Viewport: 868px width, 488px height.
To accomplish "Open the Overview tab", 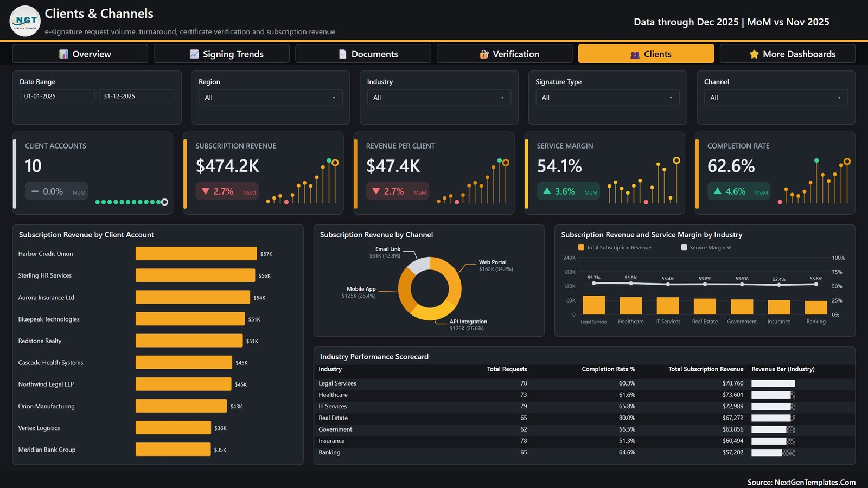I will tap(80, 54).
